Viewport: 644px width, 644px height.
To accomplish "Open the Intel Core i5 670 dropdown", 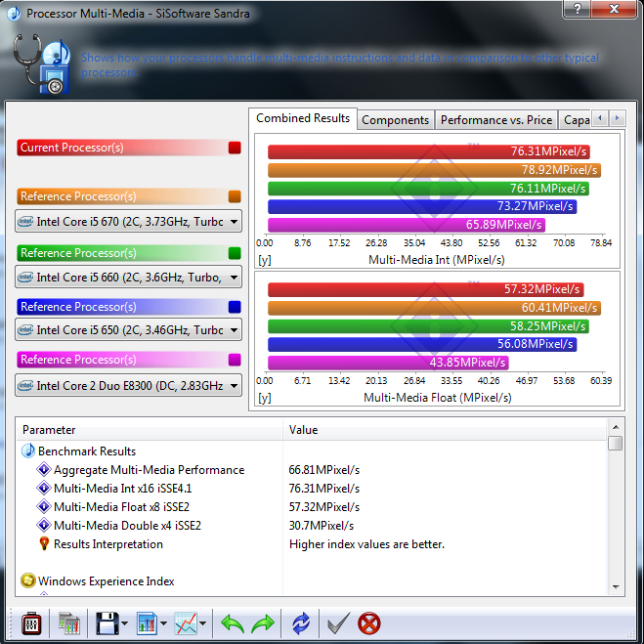I will click(x=129, y=222).
